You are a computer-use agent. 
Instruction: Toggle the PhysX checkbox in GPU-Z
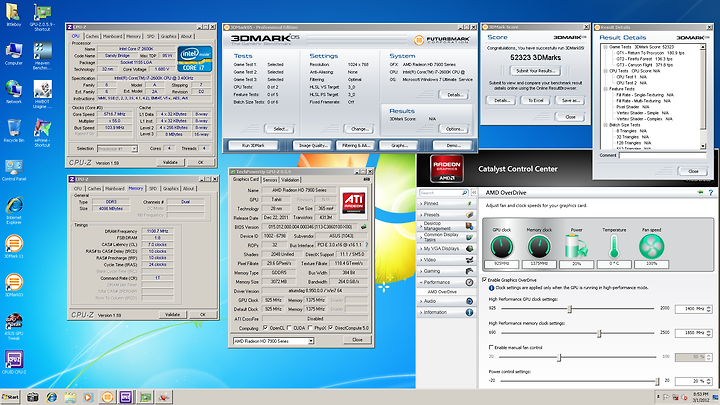310,328
